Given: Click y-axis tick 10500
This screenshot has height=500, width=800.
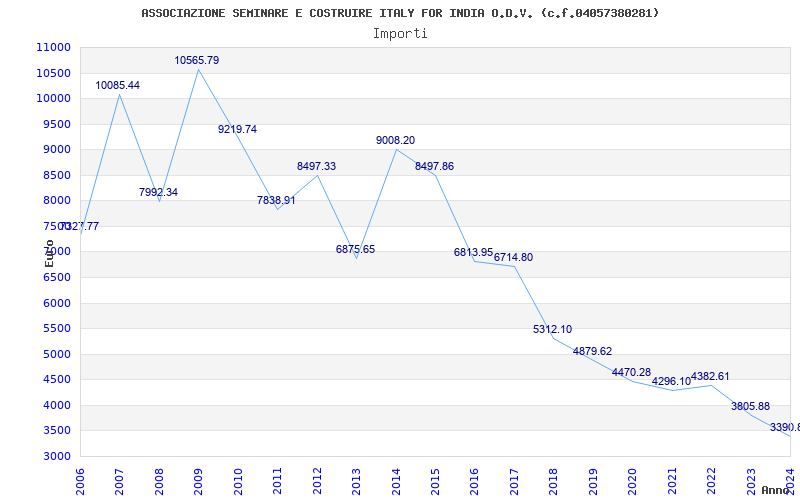Looking at the screenshot, I should [x=54, y=73].
